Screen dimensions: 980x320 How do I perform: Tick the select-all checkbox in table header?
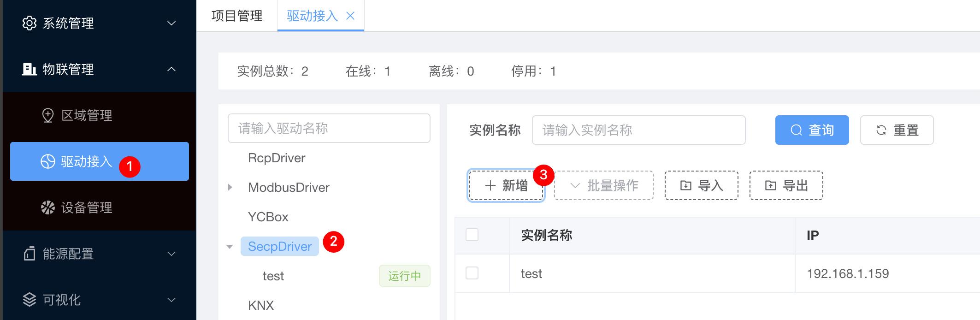click(472, 235)
